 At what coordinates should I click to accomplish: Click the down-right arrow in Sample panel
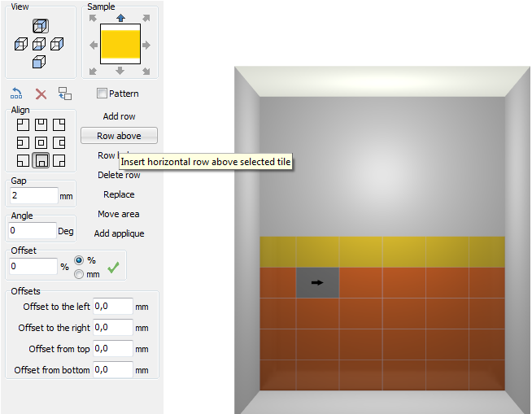(146, 71)
